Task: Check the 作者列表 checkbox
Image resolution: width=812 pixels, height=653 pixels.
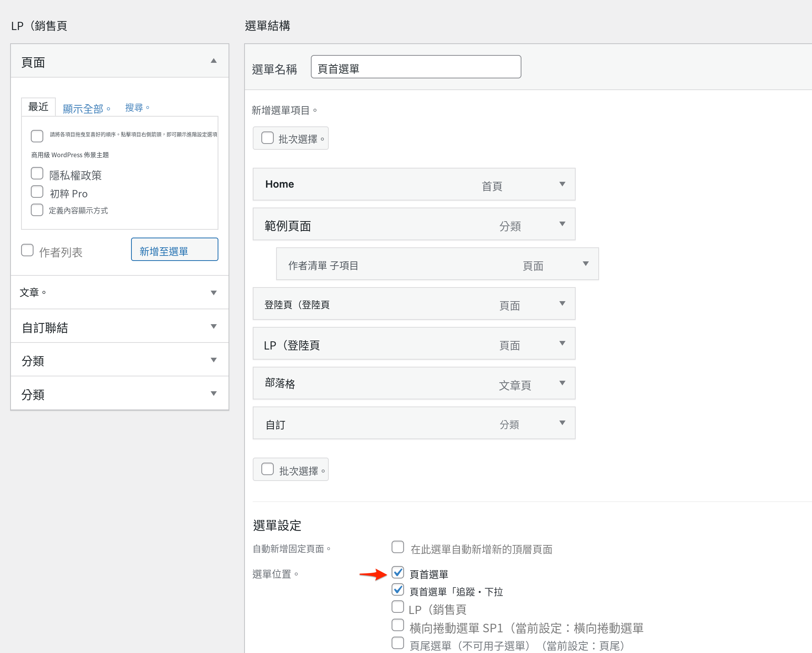Action: point(27,250)
